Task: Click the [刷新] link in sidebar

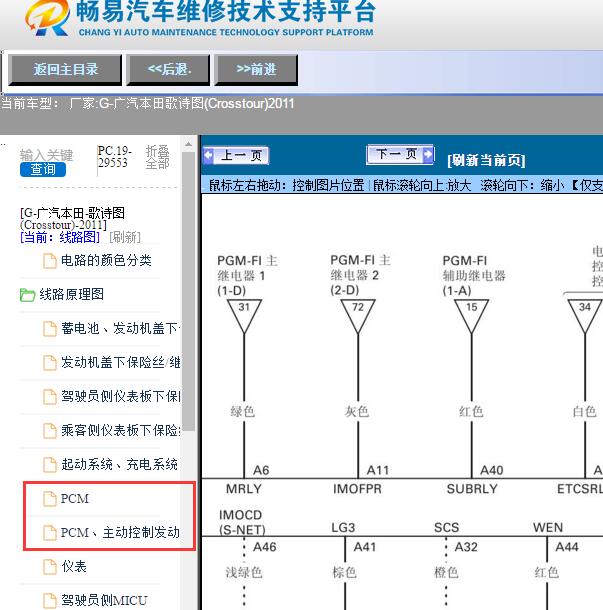Action: pyautogui.click(x=124, y=237)
